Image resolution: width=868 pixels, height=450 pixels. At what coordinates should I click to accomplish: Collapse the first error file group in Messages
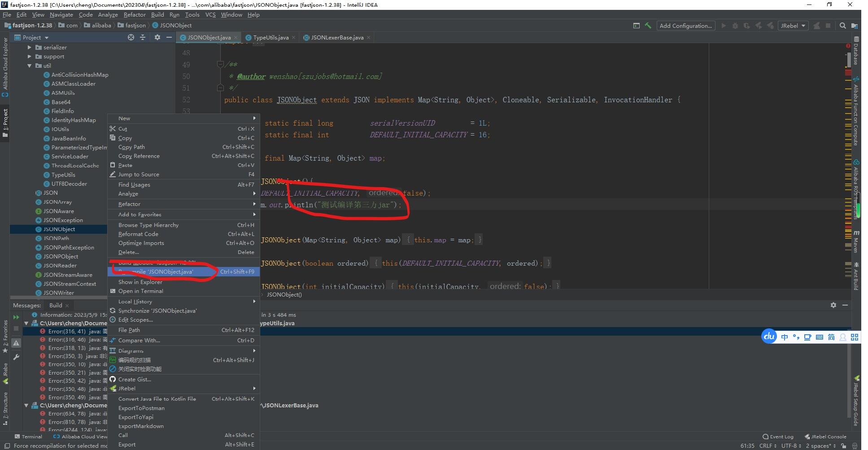pyautogui.click(x=26, y=323)
